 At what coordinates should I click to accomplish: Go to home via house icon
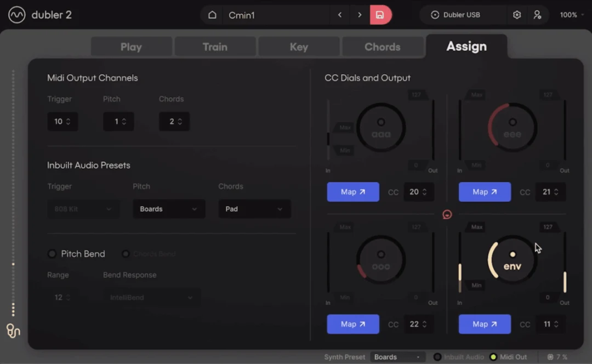pos(212,15)
